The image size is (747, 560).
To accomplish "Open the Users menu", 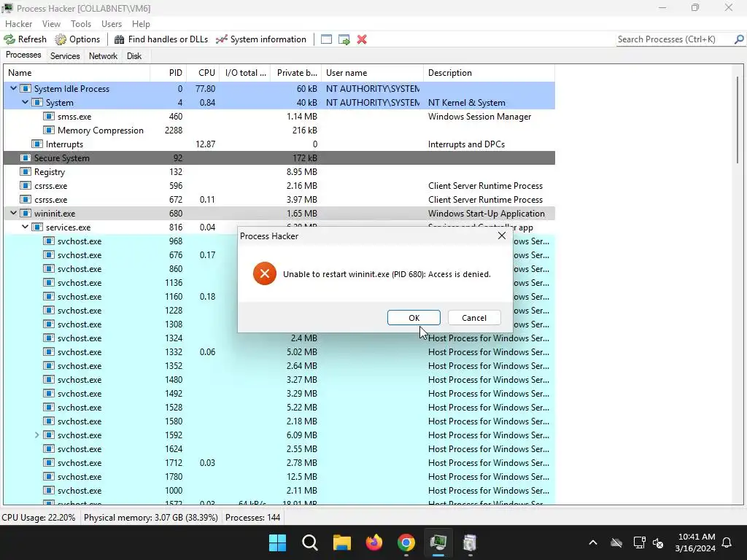I will pos(112,24).
